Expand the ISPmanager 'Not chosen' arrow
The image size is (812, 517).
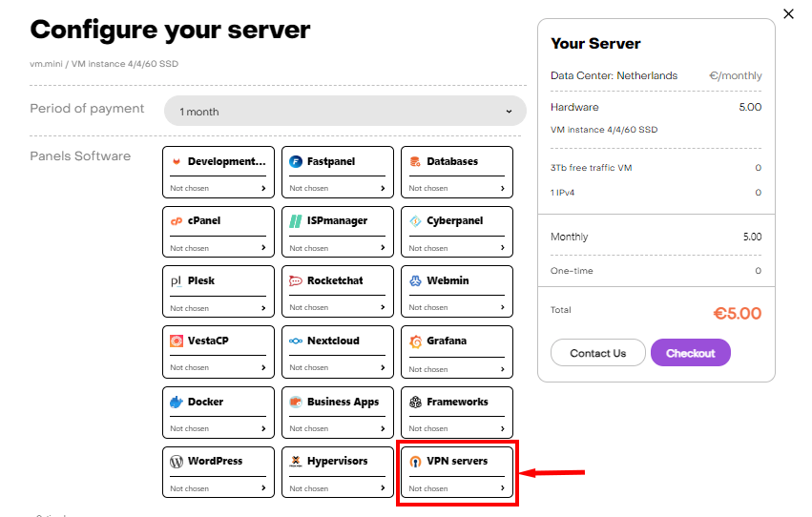click(x=383, y=248)
